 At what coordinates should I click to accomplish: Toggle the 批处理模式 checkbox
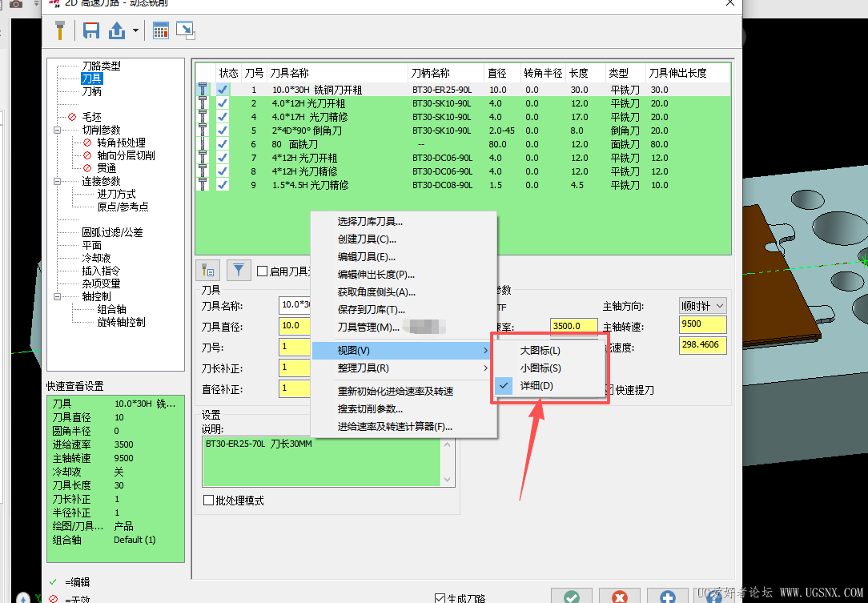[x=209, y=499]
